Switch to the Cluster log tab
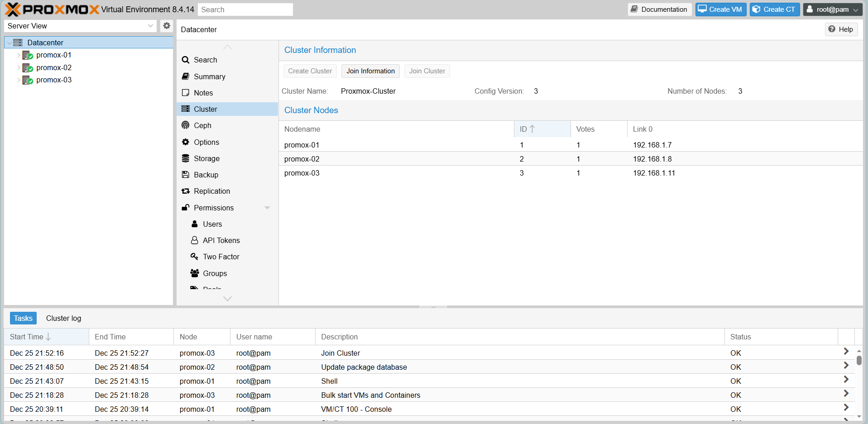The image size is (868, 424). (x=63, y=318)
